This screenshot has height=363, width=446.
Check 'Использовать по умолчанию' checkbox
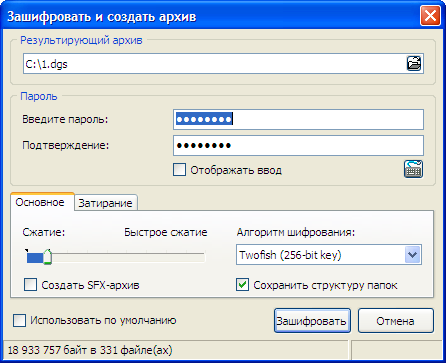pyautogui.click(x=19, y=321)
